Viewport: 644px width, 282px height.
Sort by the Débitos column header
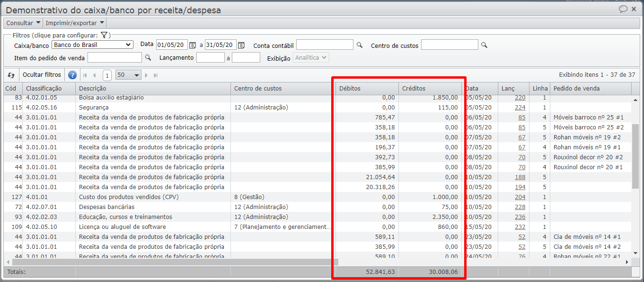367,88
